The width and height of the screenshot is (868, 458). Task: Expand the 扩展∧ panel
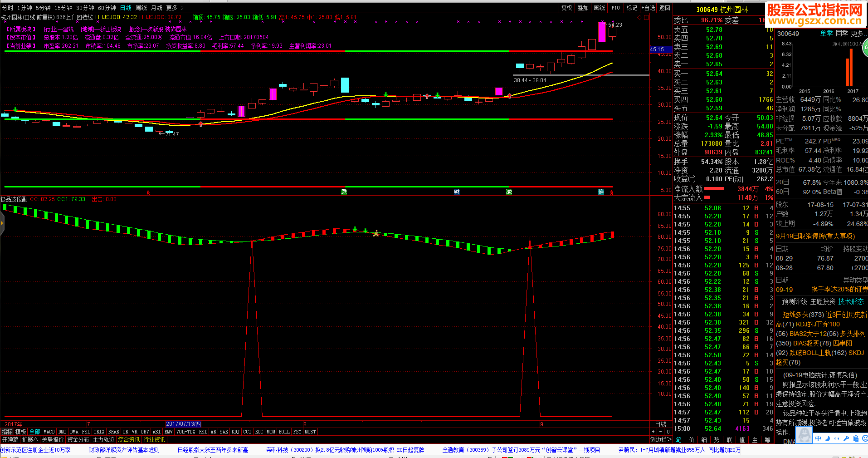click(30, 439)
